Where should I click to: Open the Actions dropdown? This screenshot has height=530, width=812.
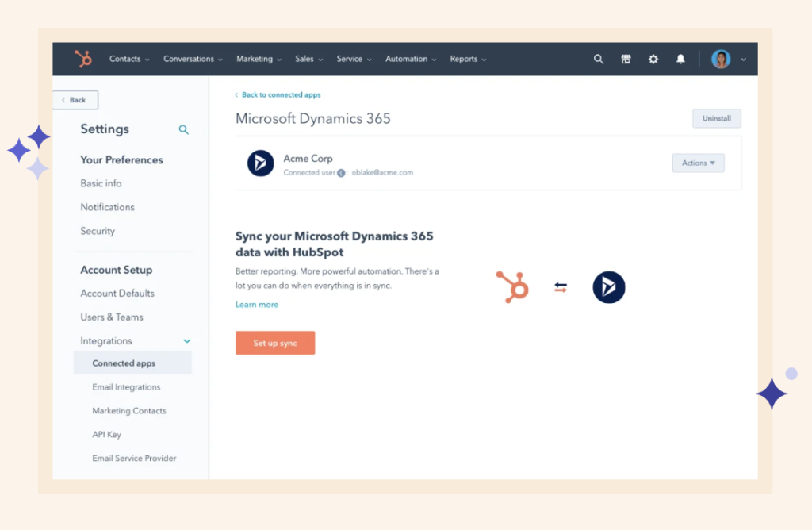tap(698, 163)
